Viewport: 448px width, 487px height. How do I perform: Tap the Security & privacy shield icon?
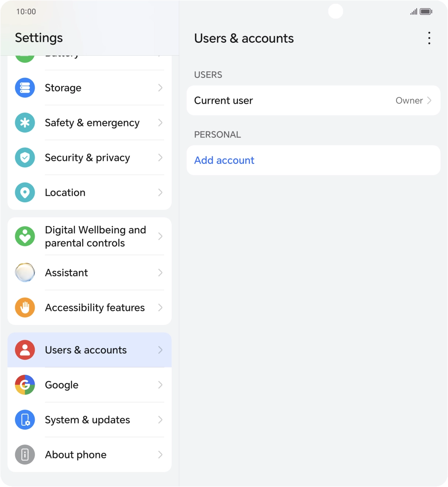pyautogui.click(x=25, y=158)
